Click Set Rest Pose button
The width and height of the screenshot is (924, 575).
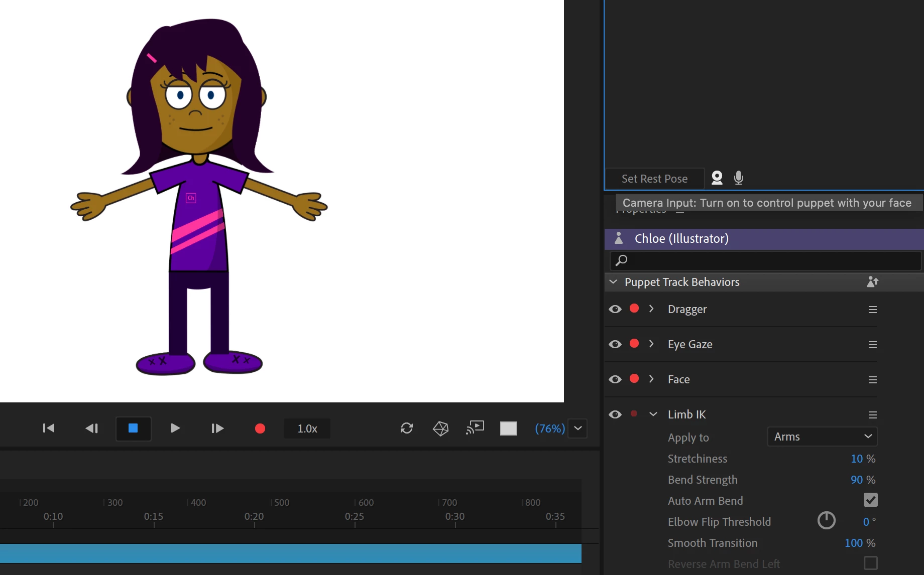654,179
